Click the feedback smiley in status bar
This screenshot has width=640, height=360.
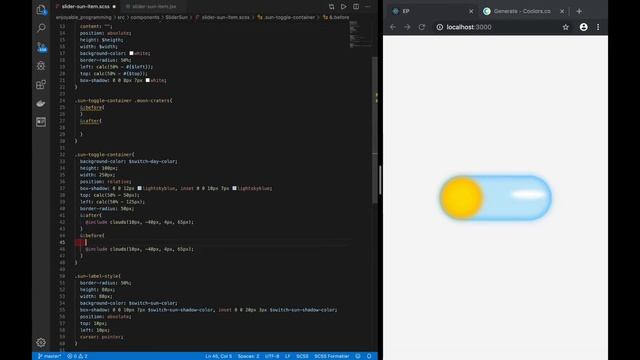coord(358,356)
